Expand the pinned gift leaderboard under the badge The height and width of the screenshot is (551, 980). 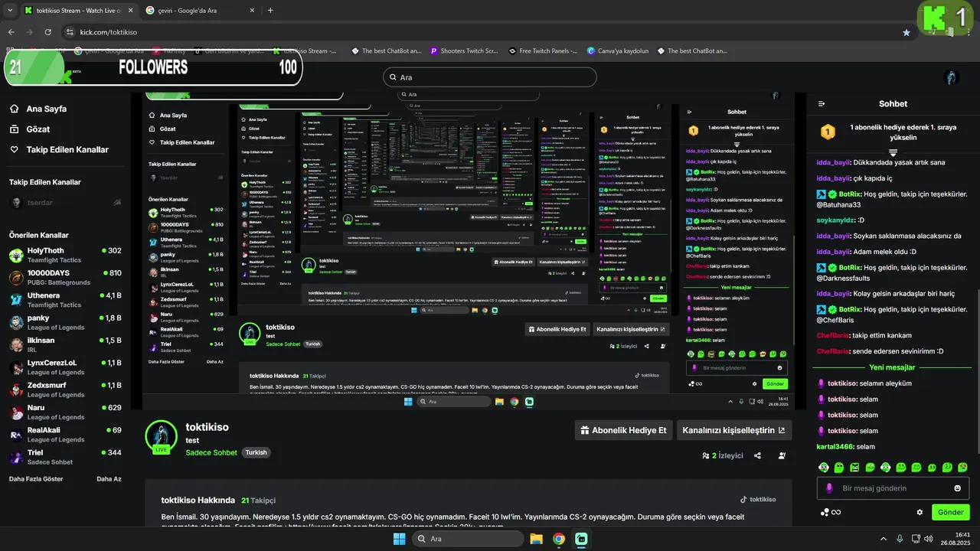[893, 152]
